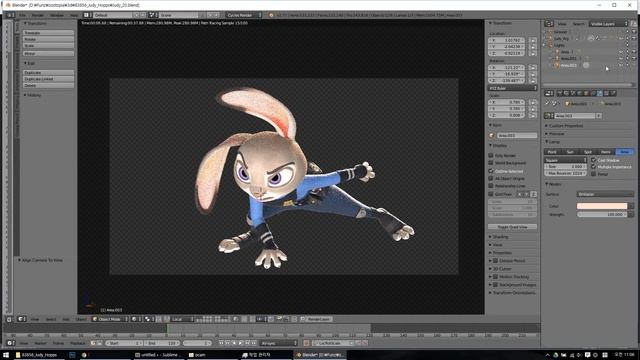The height and width of the screenshot is (360, 640).
Task: Expand the Custom Properties panel
Action: (x=565, y=126)
